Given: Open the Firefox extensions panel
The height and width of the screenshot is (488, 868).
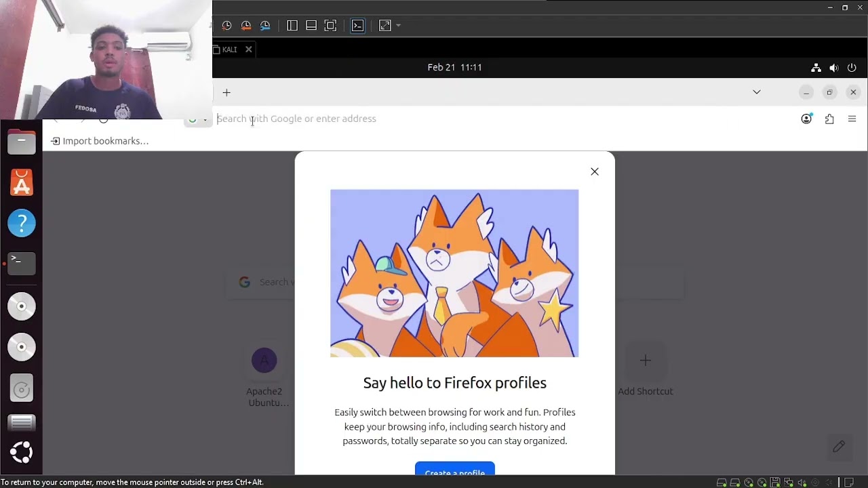Looking at the screenshot, I should tap(829, 119).
